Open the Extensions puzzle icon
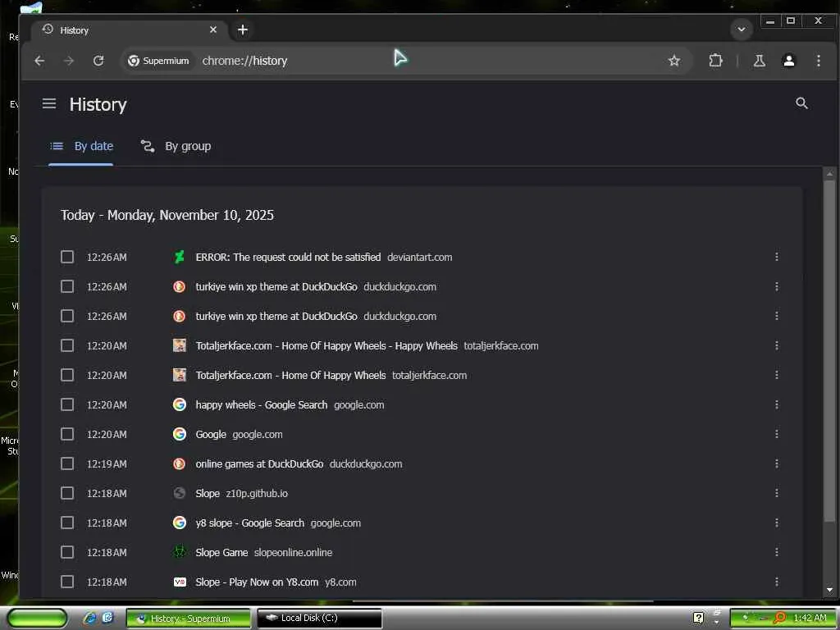The width and height of the screenshot is (840, 630). (715, 61)
